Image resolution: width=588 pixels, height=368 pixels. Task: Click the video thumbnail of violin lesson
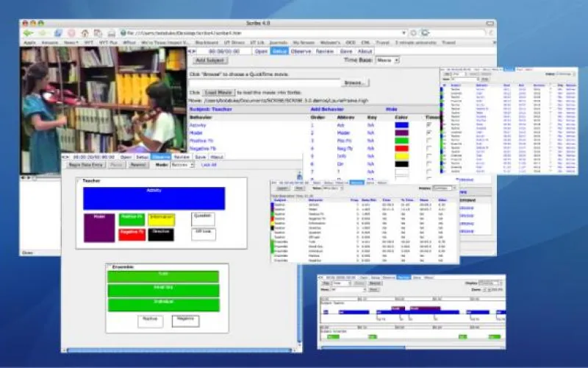tap(104, 110)
